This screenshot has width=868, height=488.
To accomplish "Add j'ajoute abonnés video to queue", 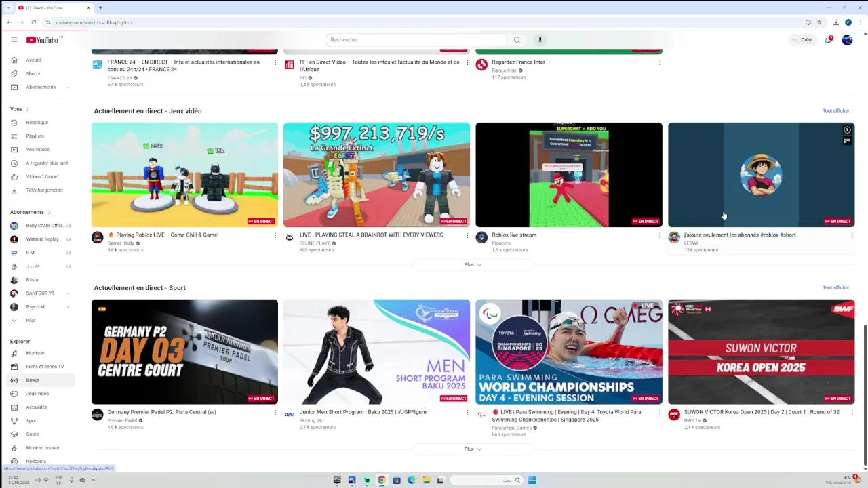I will (x=847, y=141).
